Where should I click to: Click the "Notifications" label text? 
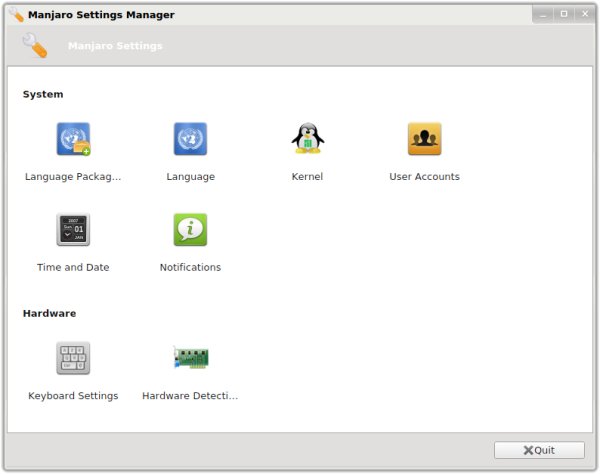(190, 267)
